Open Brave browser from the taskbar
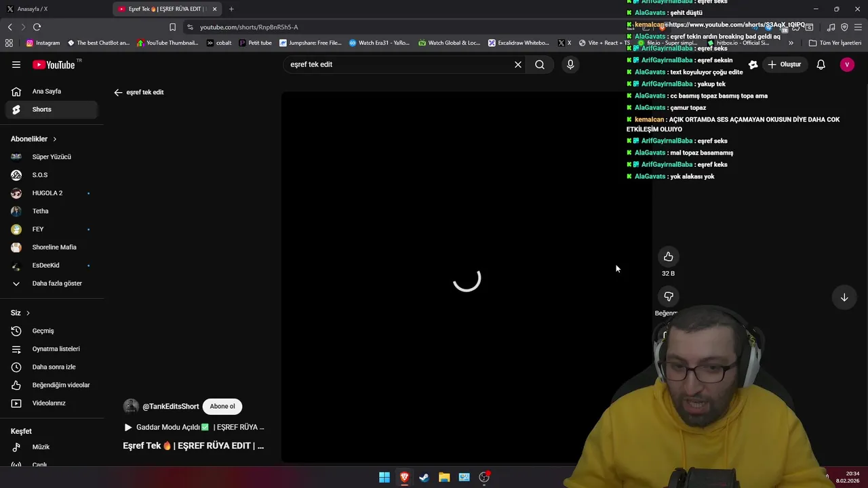This screenshot has width=868, height=488. pyautogui.click(x=404, y=477)
